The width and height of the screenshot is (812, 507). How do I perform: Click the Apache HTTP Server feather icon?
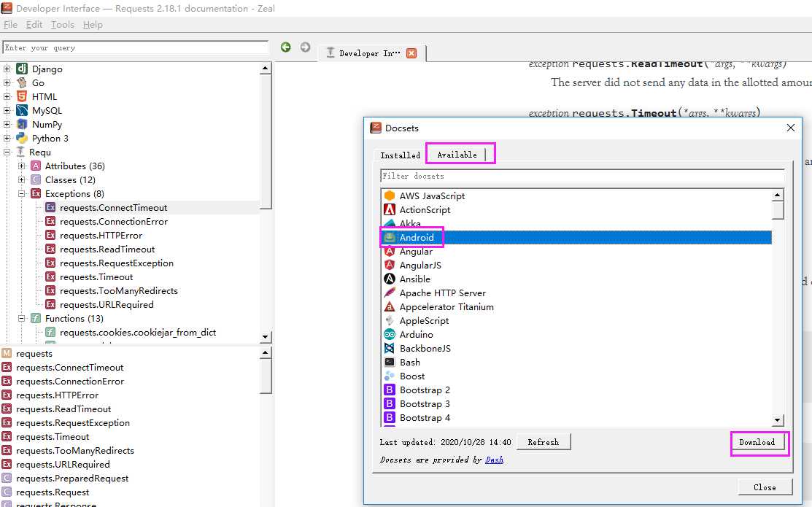390,293
